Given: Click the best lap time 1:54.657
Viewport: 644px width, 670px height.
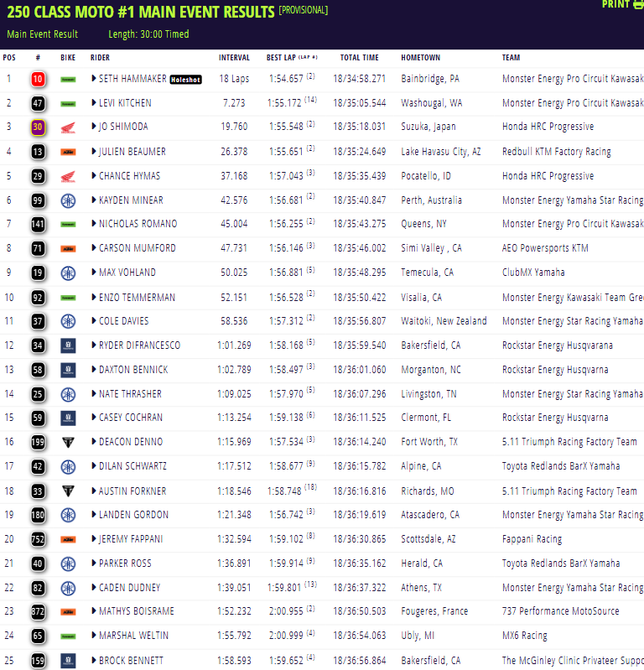Looking at the screenshot, I should tap(286, 79).
